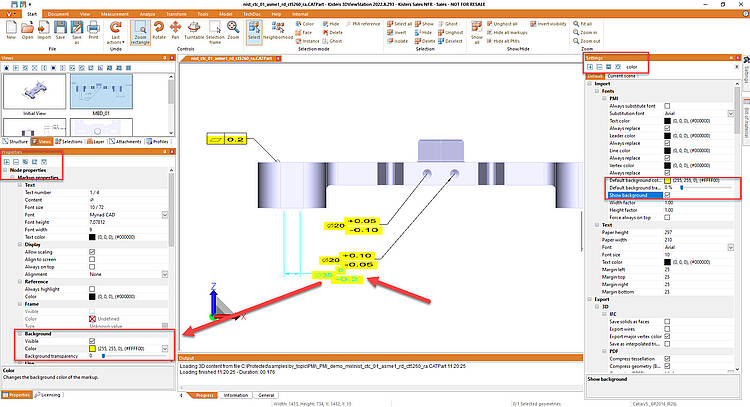
Task: Click Unghost all in Show/Hide
Action: [x=502, y=24]
